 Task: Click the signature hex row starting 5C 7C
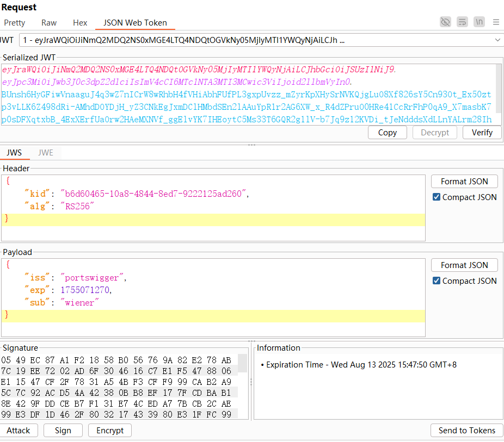click(116, 393)
